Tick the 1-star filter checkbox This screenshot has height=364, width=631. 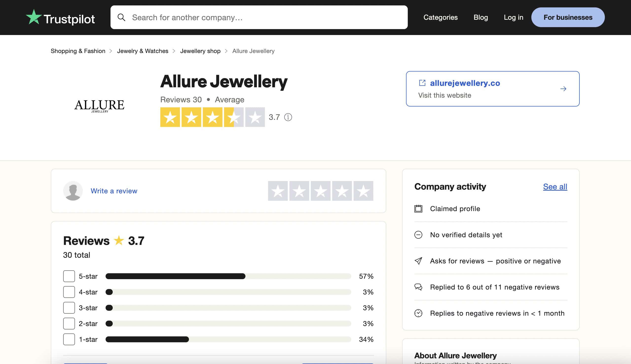click(69, 339)
